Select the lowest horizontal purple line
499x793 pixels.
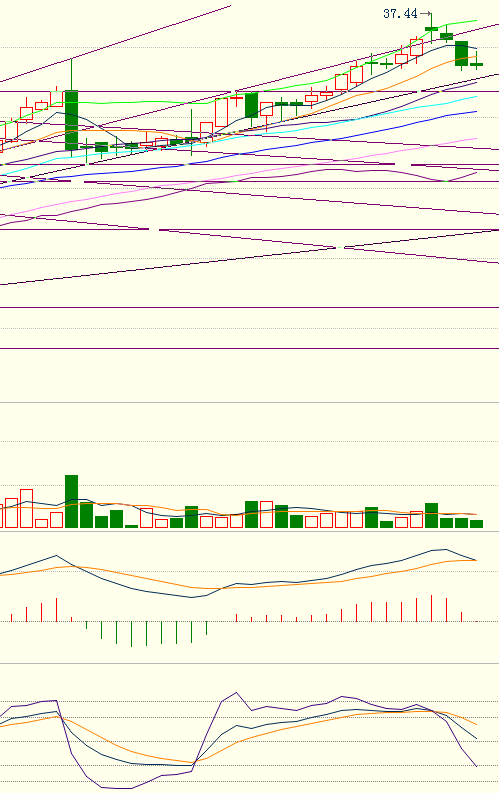(249, 348)
